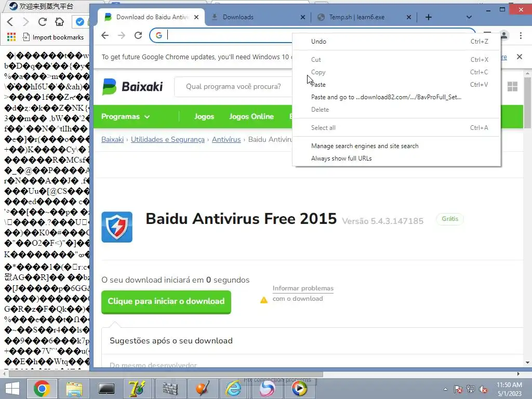Viewport: 532px width, 399px height.
Task: Dismiss the Chrome updates info bar
Action: tap(520, 57)
